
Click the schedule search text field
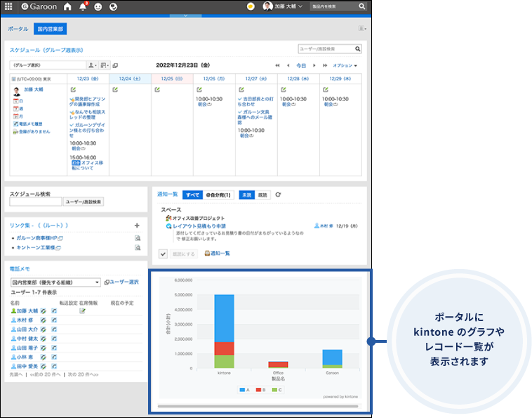(36, 202)
